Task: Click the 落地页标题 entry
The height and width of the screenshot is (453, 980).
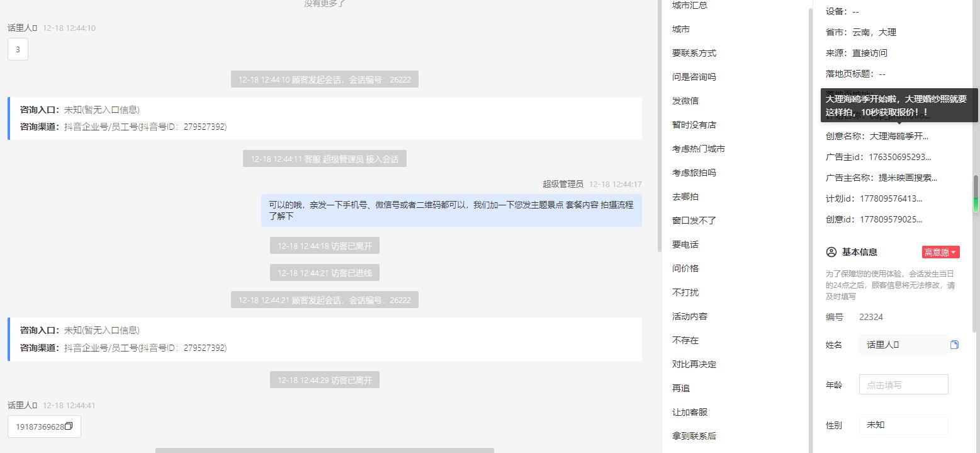Action: pyautogui.click(x=855, y=74)
